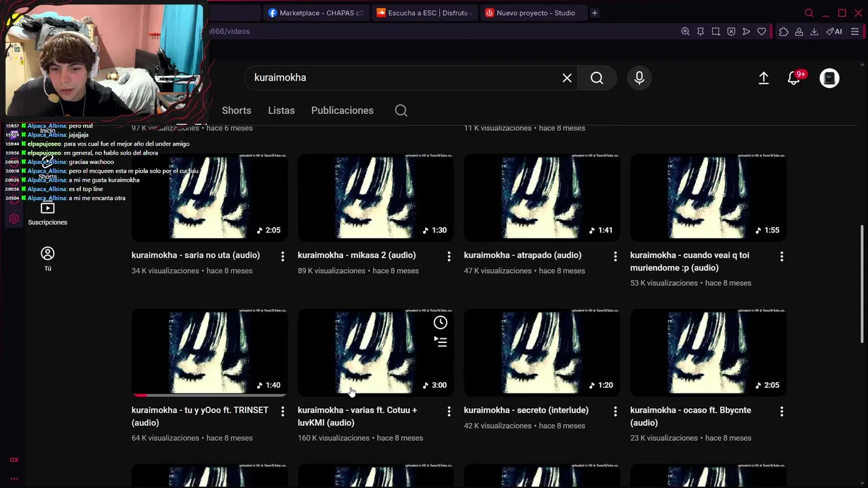Open options menu for tu y yOoo video

click(x=283, y=411)
